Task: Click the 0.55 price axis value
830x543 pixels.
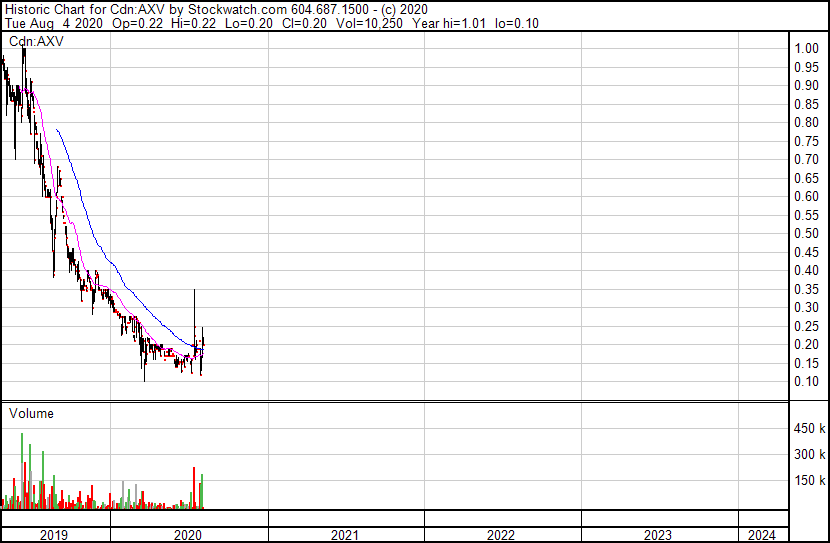Action: [807, 215]
